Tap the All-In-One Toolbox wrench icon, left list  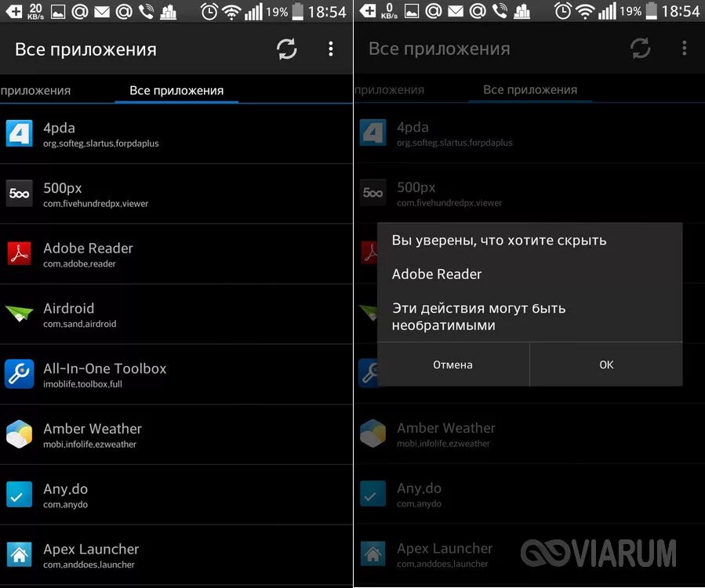point(20,374)
